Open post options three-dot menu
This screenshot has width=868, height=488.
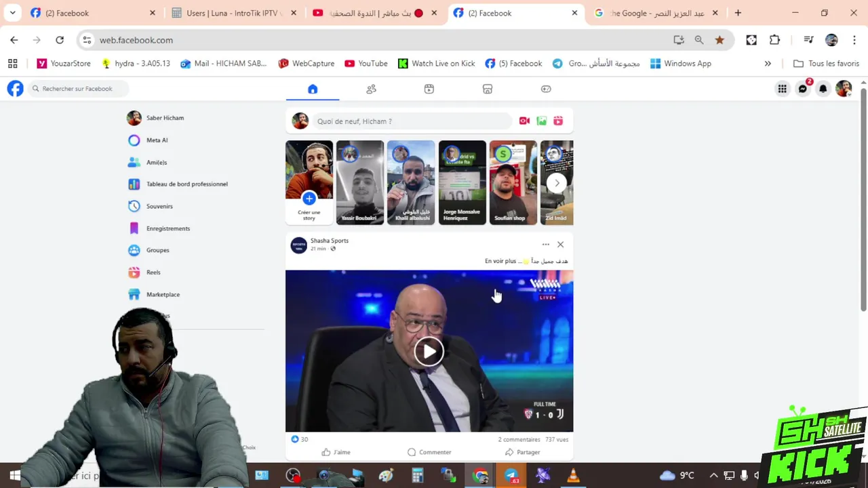tap(546, 245)
